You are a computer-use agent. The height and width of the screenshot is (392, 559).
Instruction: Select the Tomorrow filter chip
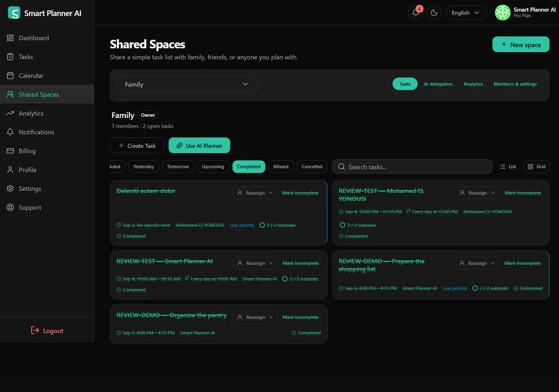point(178,167)
